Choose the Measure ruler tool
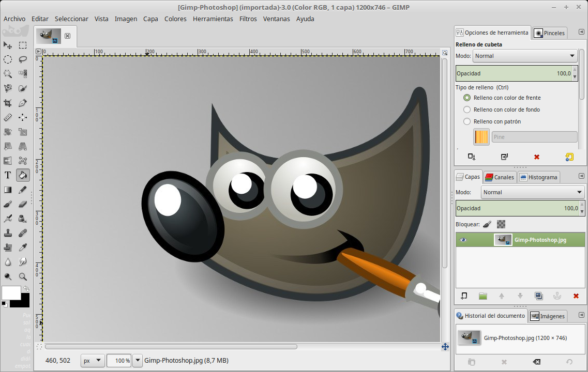 (8, 117)
